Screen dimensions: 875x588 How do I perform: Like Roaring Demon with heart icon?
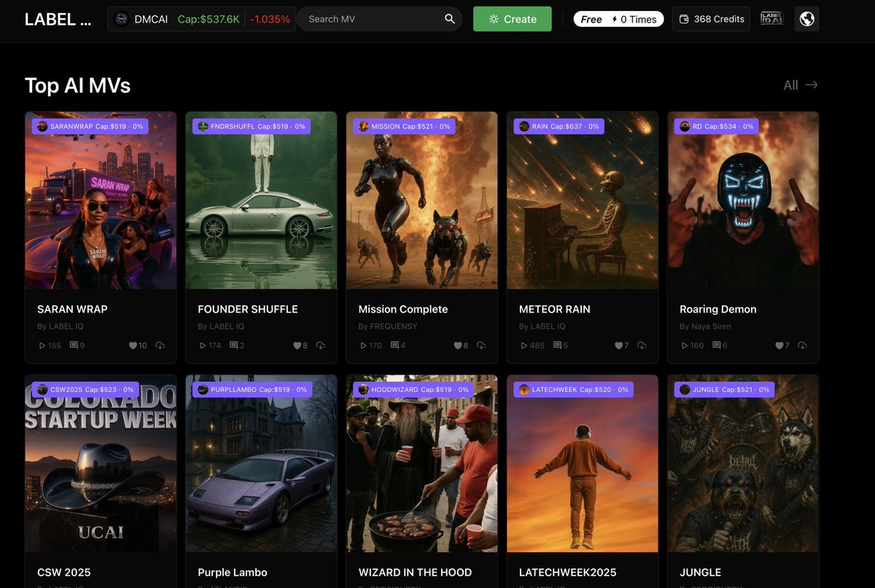pyautogui.click(x=778, y=345)
